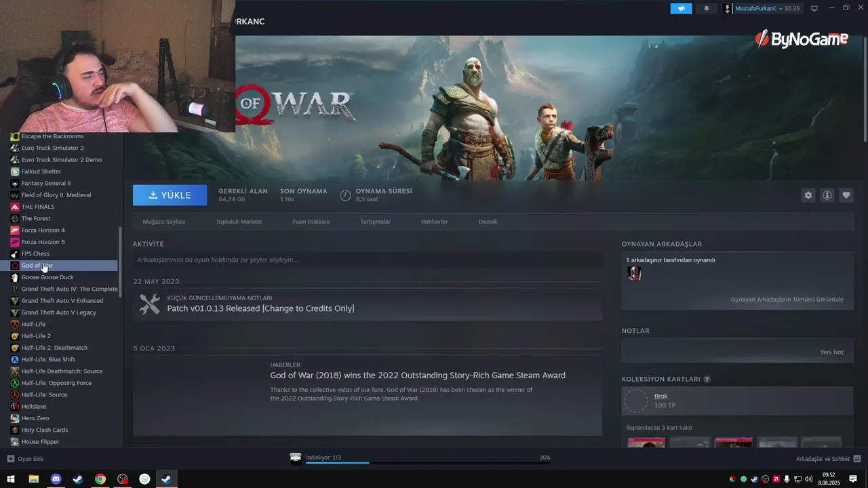This screenshot has height=488, width=868.
Task: Add God of War to favorites heart
Action: click(x=846, y=195)
